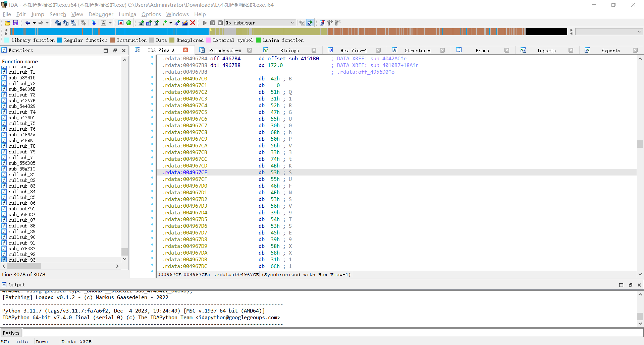This screenshot has height=345, width=644.
Task: Open the File menu
Action: 7,14
